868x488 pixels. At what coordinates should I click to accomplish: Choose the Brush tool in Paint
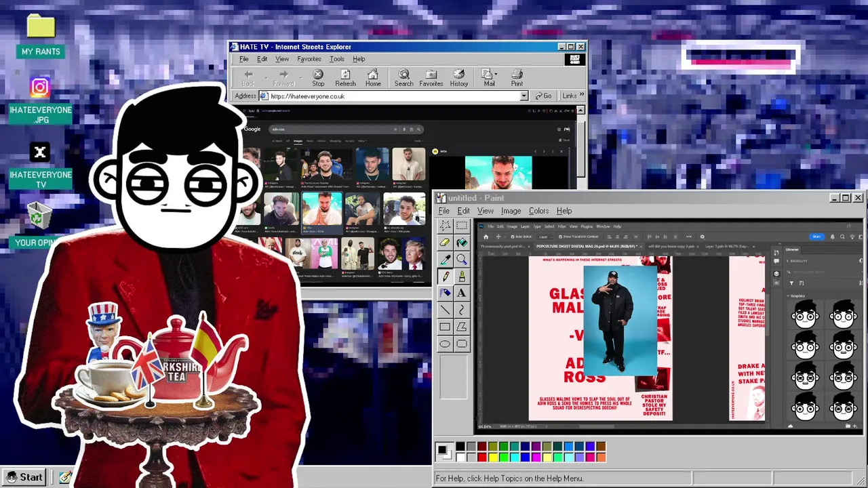pyautogui.click(x=462, y=277)
